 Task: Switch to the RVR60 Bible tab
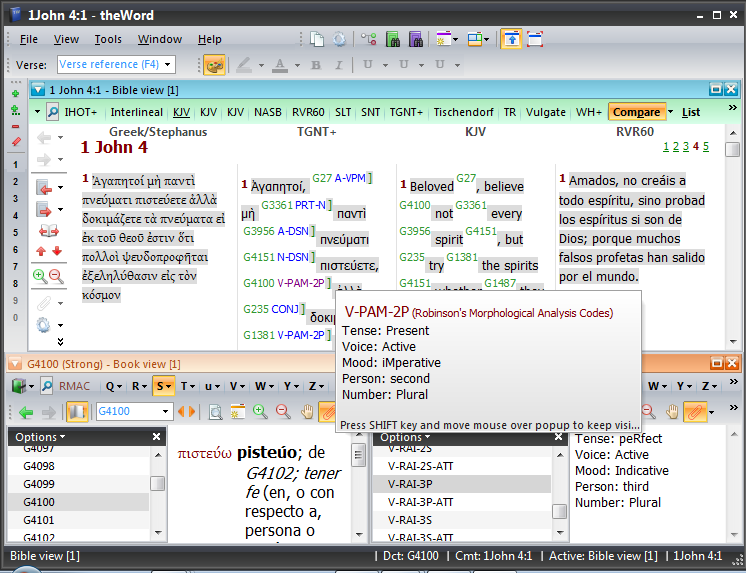(308, 112)
